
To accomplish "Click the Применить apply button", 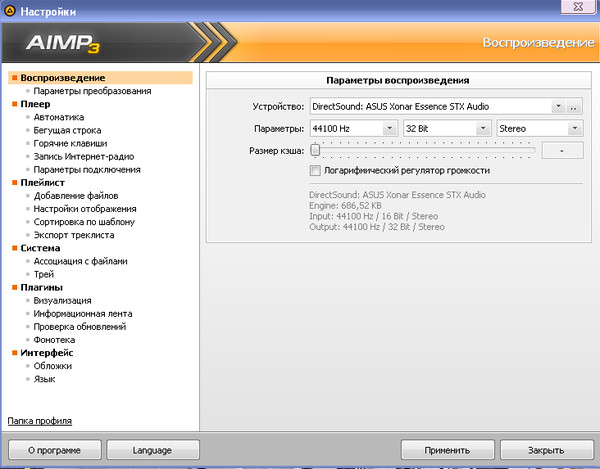I will (447, 450).
